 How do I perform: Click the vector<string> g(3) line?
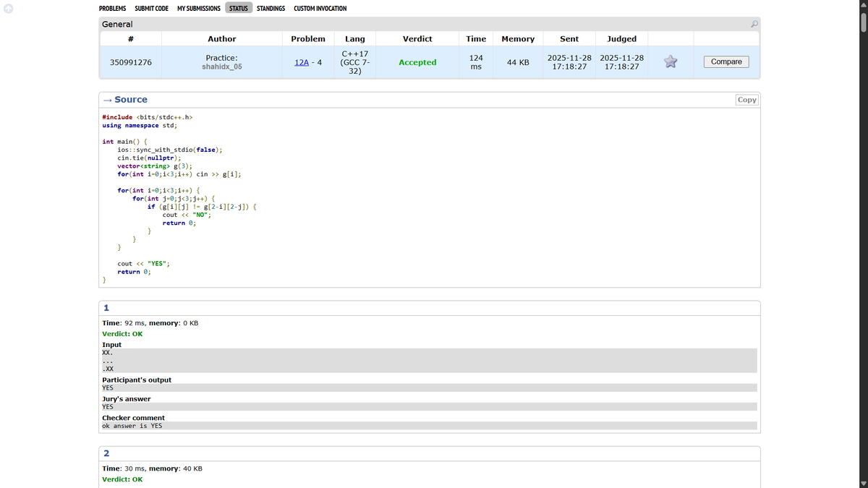click(x=155, y=166)
